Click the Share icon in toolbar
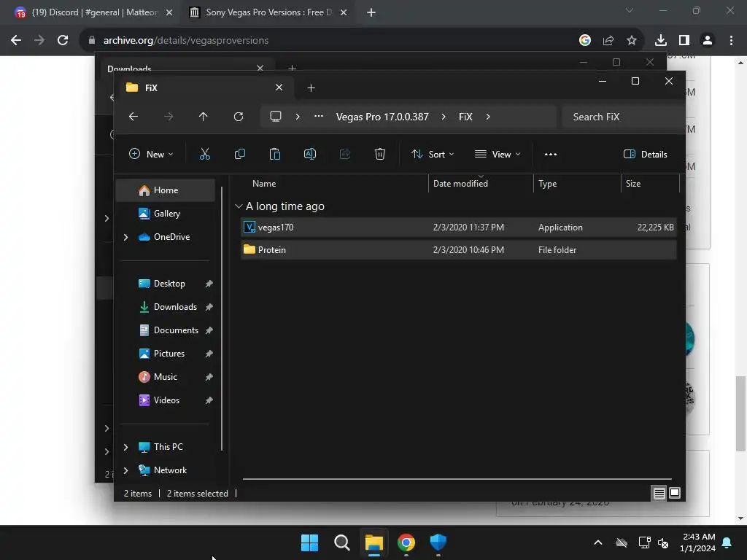747x560 pixels. coord(345,154)
